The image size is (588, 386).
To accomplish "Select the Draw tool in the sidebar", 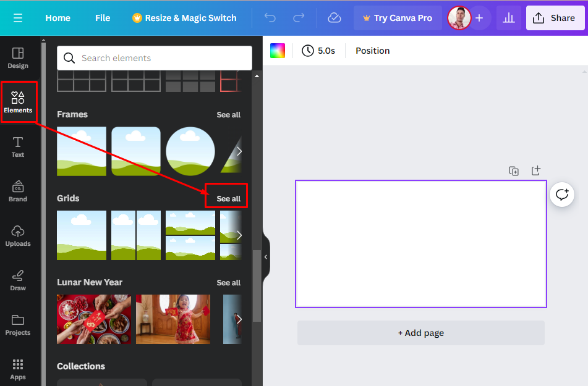I will [x=18, y=280].
